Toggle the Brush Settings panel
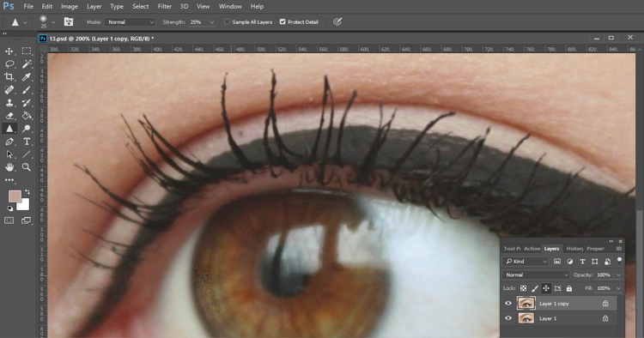644x338 pixels. [69, 21]
